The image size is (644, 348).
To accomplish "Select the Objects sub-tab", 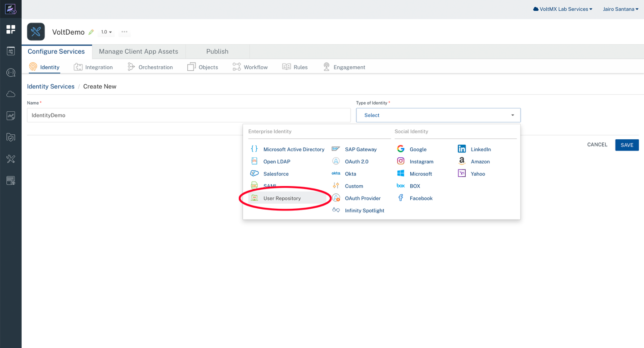I will 203,67.
